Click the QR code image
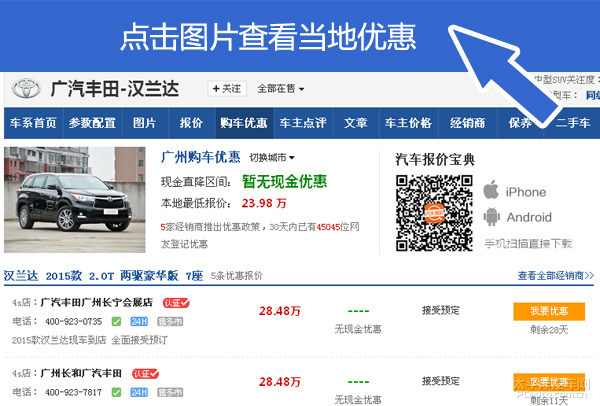Screen dimensions: 600x406 tap(432, 211)
